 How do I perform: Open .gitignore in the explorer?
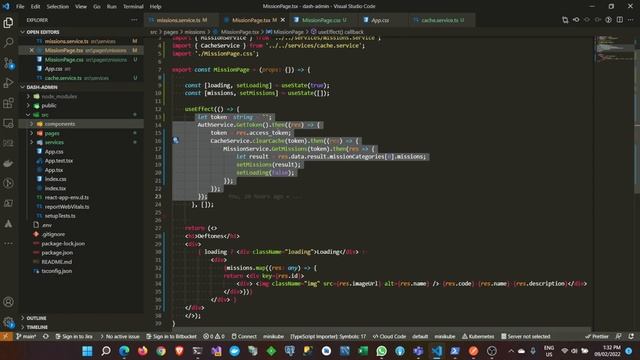53,234
